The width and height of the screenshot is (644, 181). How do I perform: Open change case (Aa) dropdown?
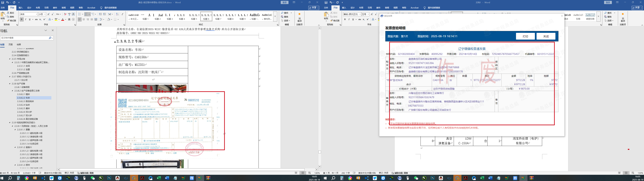(x=58, y=14)
